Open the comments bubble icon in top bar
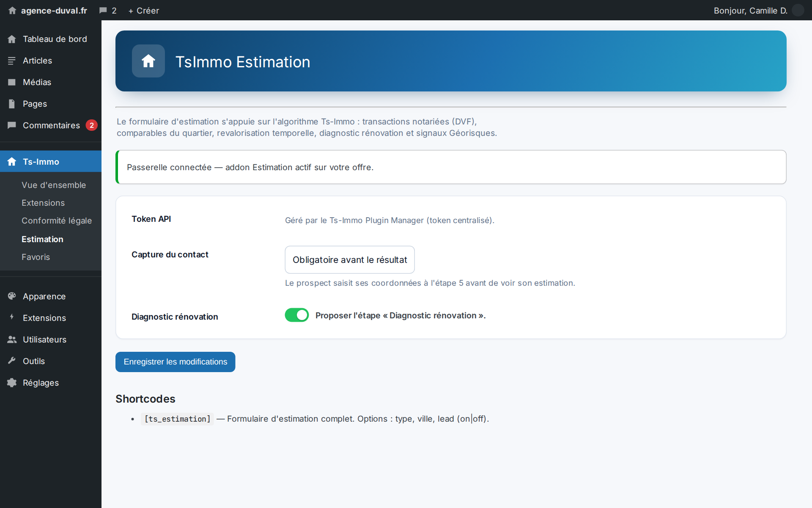 pyautogui.click(x=103, y=11)
